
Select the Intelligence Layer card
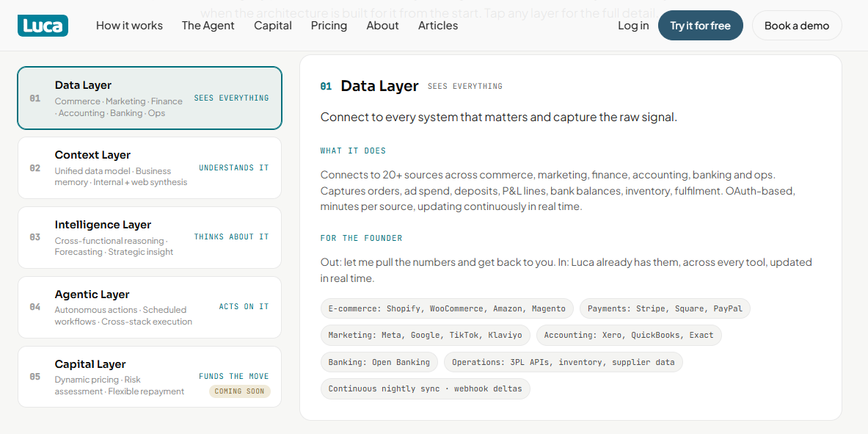point(150,238)
